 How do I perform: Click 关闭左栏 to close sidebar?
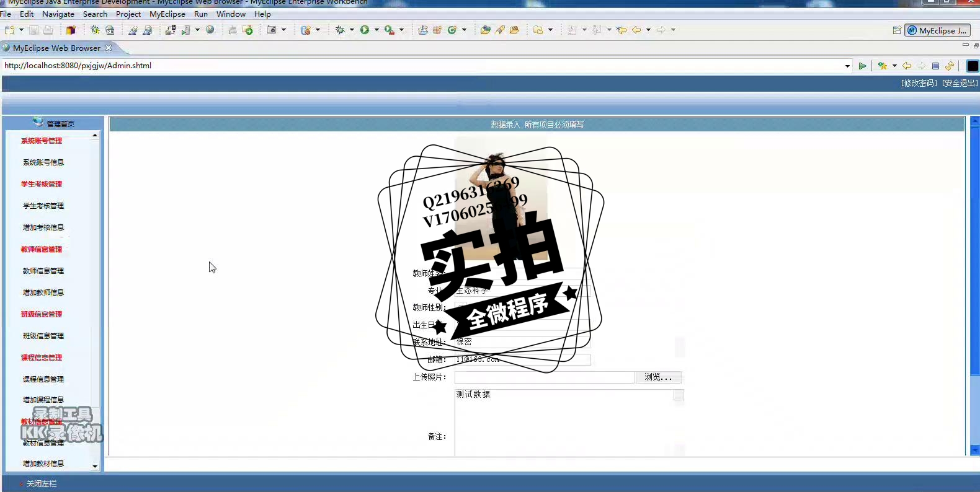[41, 483]
